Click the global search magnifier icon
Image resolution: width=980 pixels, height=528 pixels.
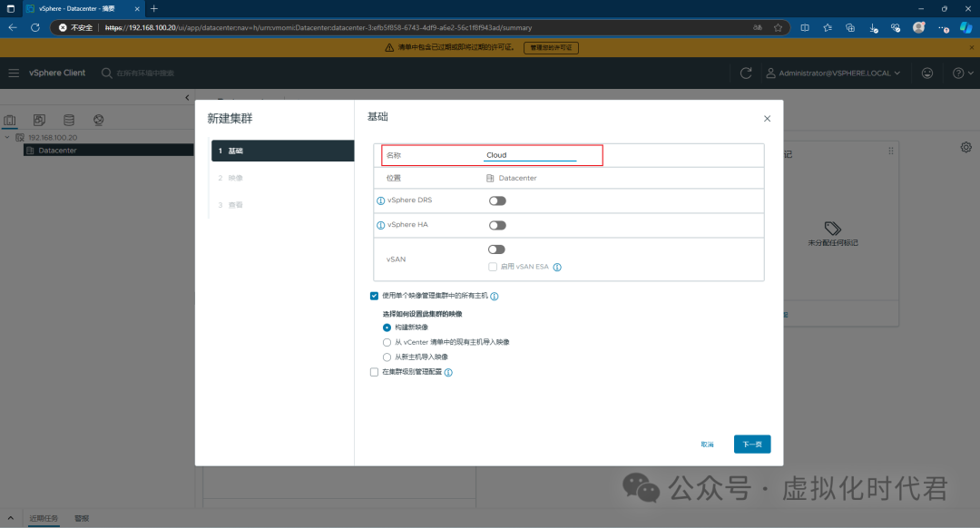click(x=107, y=73)
